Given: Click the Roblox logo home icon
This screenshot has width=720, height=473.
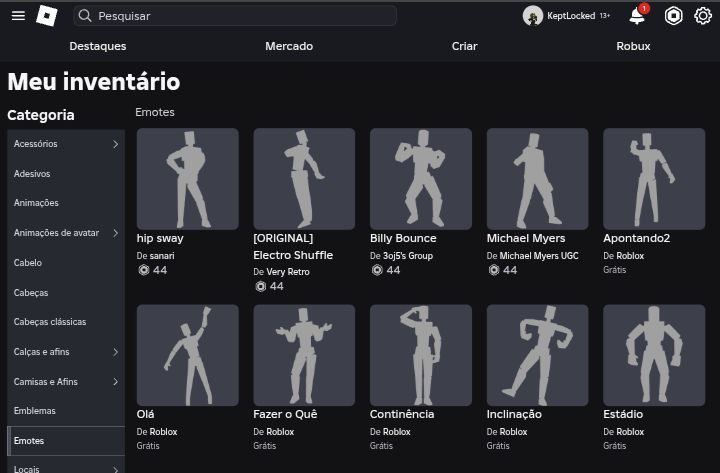Looking at the screenshot, I should pos(47,16).
